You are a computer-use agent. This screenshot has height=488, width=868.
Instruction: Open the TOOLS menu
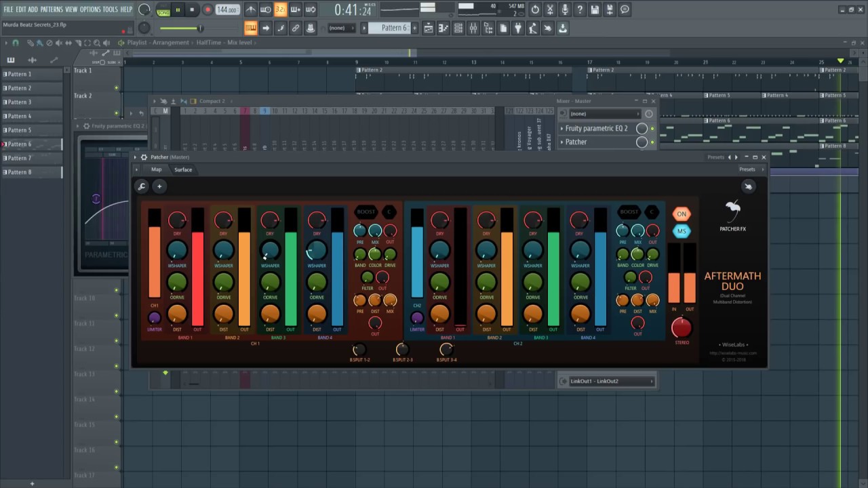tap(110, 9)
